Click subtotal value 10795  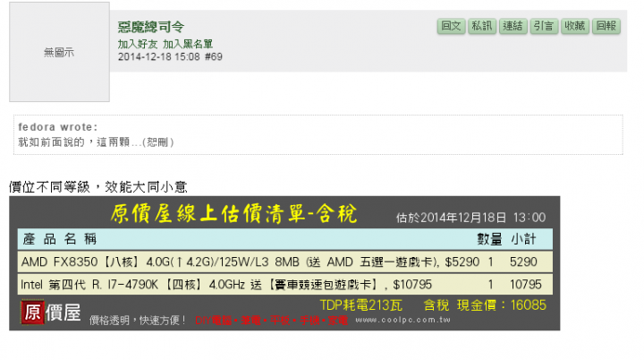tap(526, 284)
